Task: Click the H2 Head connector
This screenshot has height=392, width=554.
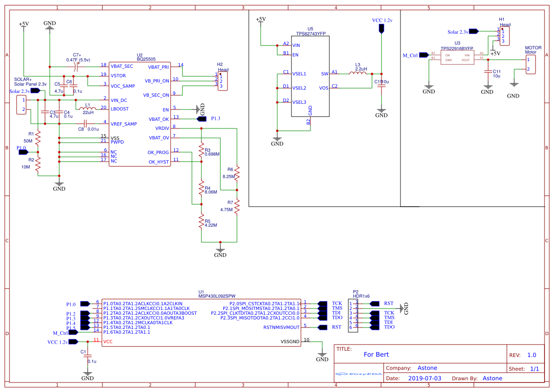Action: (224, 81)
